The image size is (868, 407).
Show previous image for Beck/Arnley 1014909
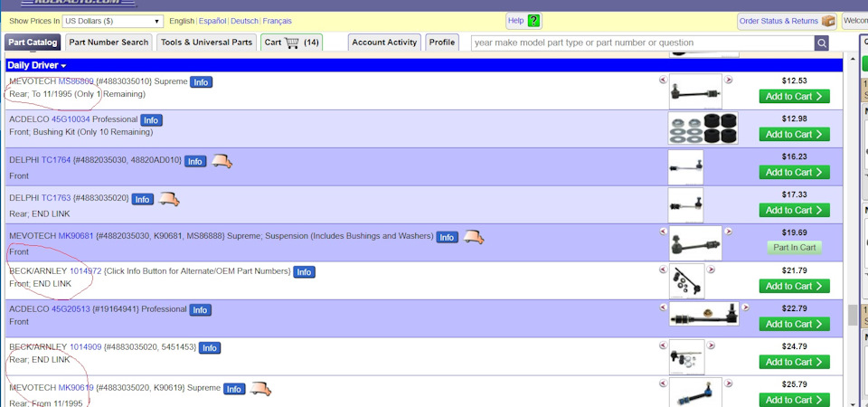663,345
